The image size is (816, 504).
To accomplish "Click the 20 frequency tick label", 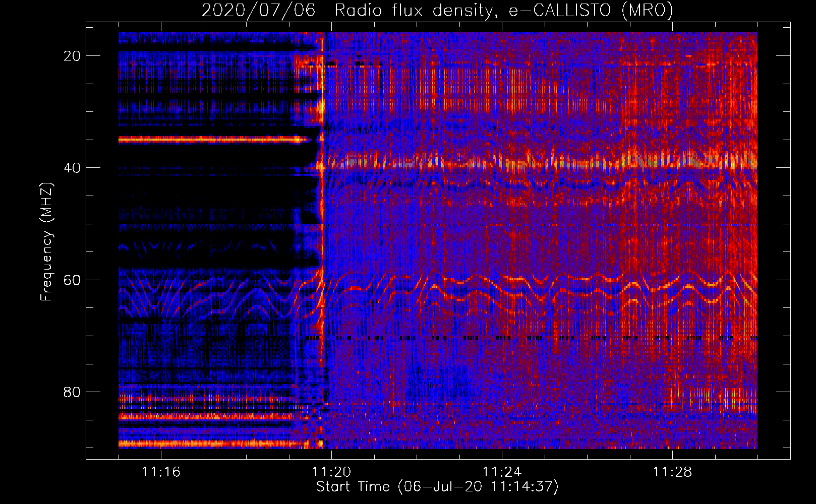I will (72, 56).
